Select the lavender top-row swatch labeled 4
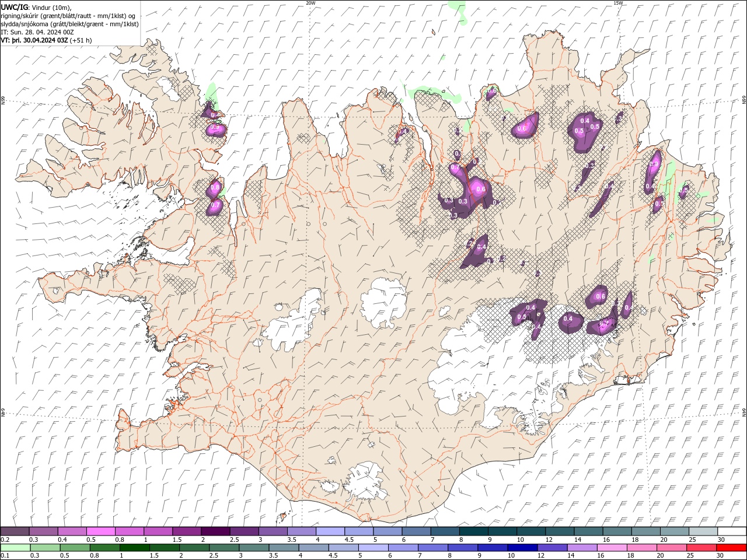 point(330,531)
